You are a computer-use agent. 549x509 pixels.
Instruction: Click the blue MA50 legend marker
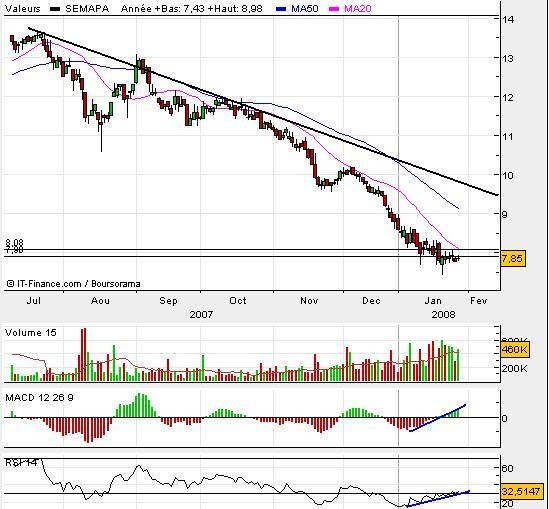pyautogui.click(x=281, y=9)
